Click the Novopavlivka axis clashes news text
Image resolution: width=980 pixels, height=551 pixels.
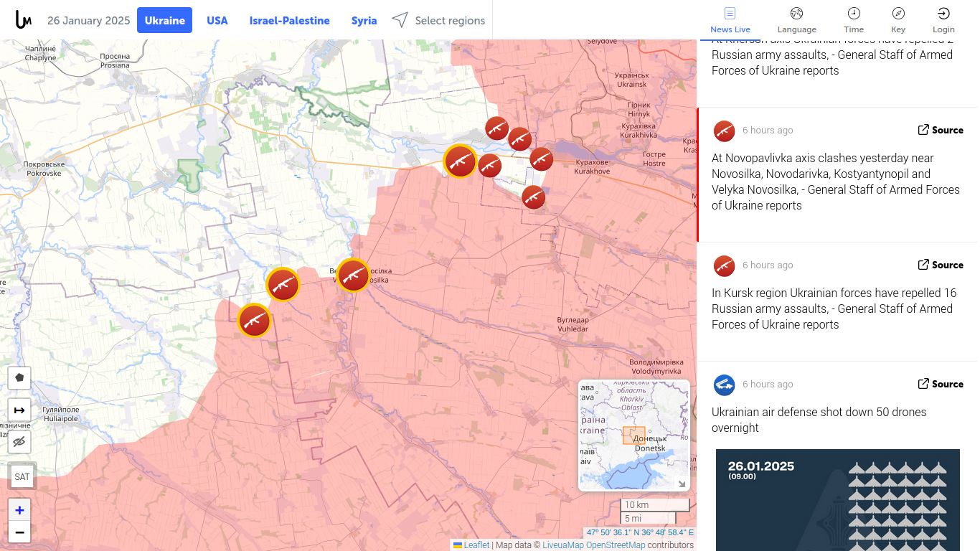pos(836,182)
